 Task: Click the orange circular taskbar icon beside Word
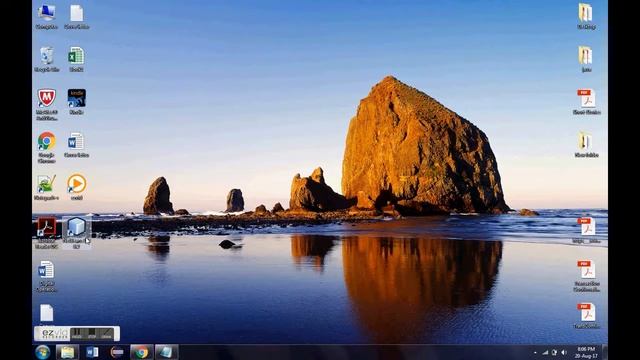[117, 352]
